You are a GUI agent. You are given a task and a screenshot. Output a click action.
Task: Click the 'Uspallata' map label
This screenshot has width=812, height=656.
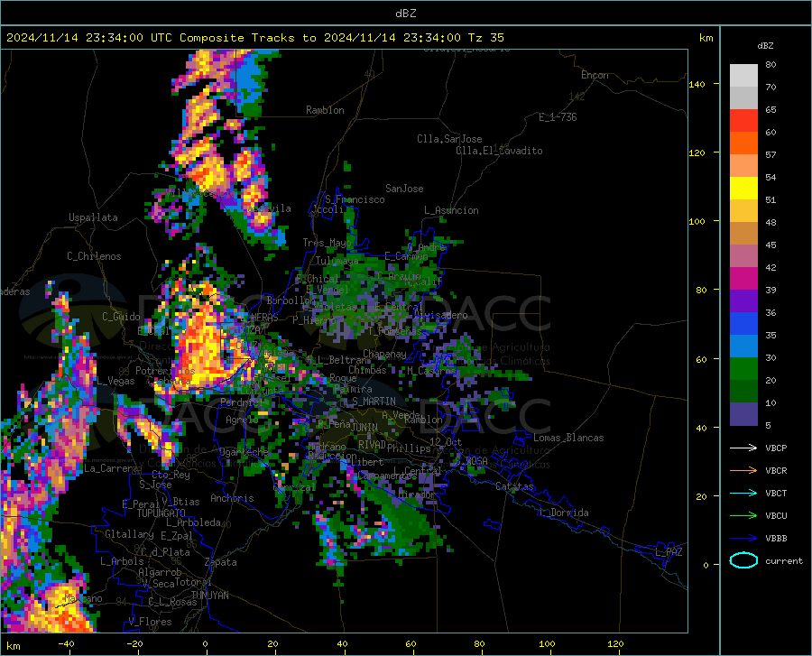pos(93,217)
